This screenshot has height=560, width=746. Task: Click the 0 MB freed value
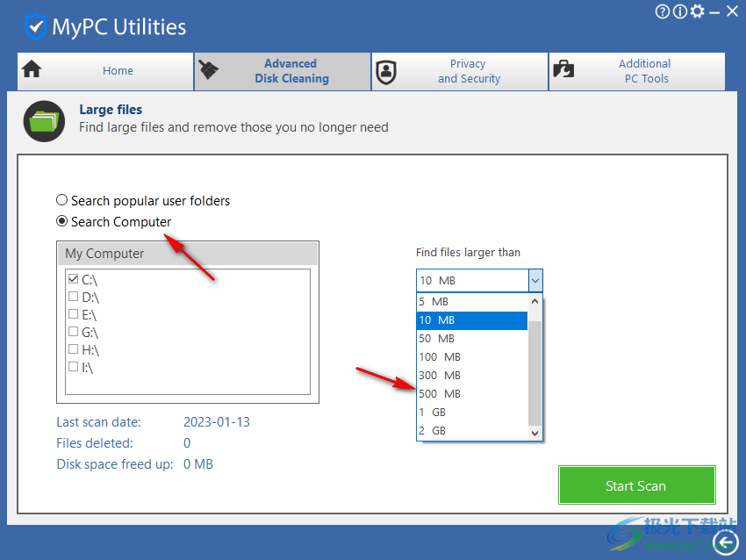coord(198,464)
